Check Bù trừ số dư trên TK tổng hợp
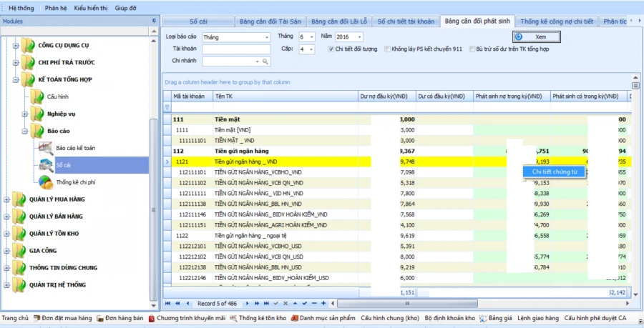 click(x=472, y=49)
